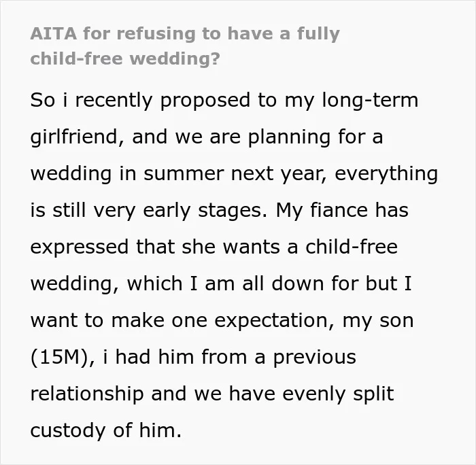The height and width of the screenshot is (465, 476).
Task: Select the word 'long-term' in the post
Action: click(x=370, y=101)
